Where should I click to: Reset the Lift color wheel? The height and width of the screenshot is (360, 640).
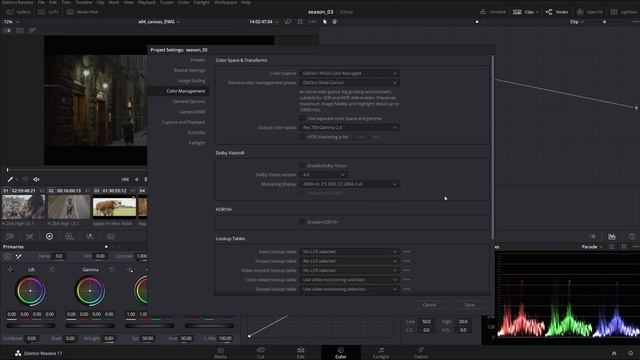point(52,269)
